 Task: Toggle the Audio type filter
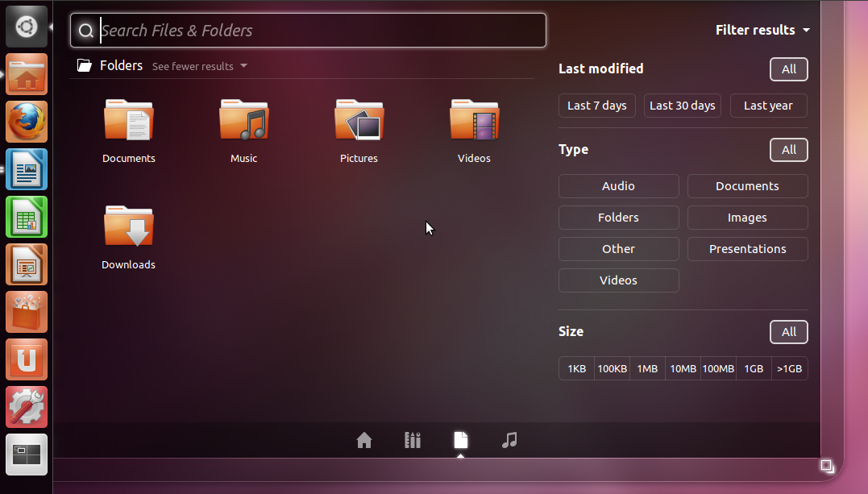(x=618, y=186)
